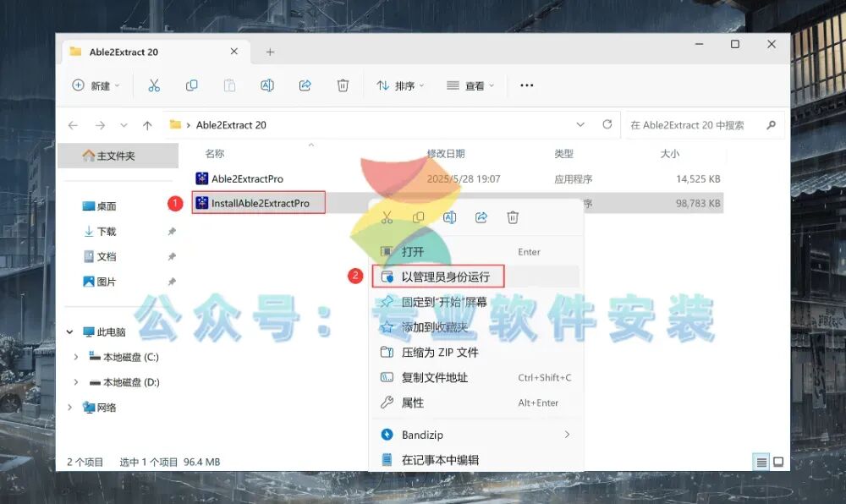The width and height of the screenshot is (846, 504).
Task: Open 文档 in the sidebar
Action: pos(99,256)
